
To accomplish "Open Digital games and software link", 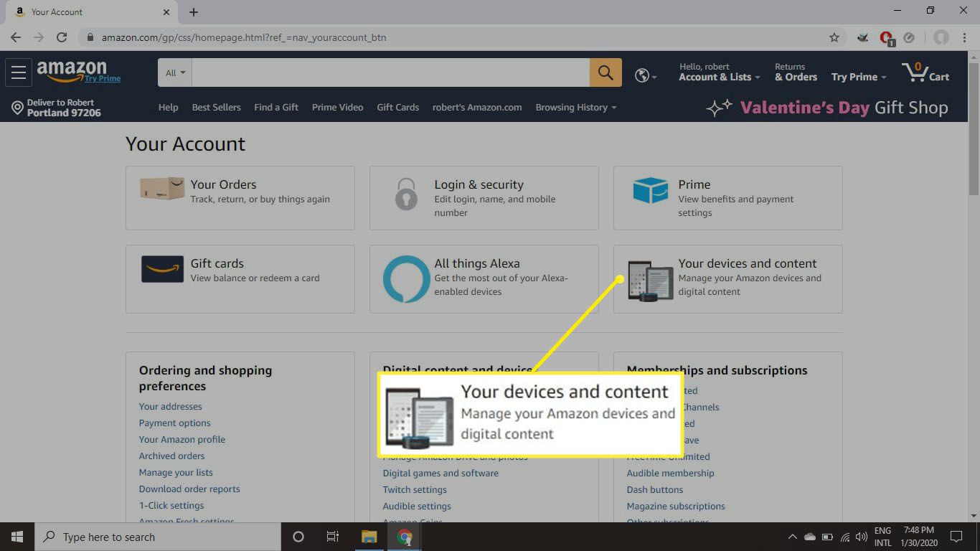I will (440, 474).
